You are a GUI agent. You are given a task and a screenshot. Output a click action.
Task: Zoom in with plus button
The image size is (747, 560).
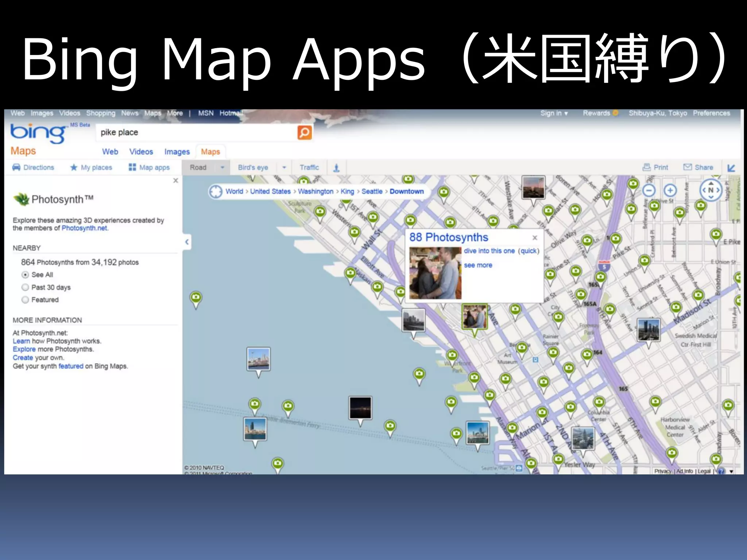click(x=670, y=190)
